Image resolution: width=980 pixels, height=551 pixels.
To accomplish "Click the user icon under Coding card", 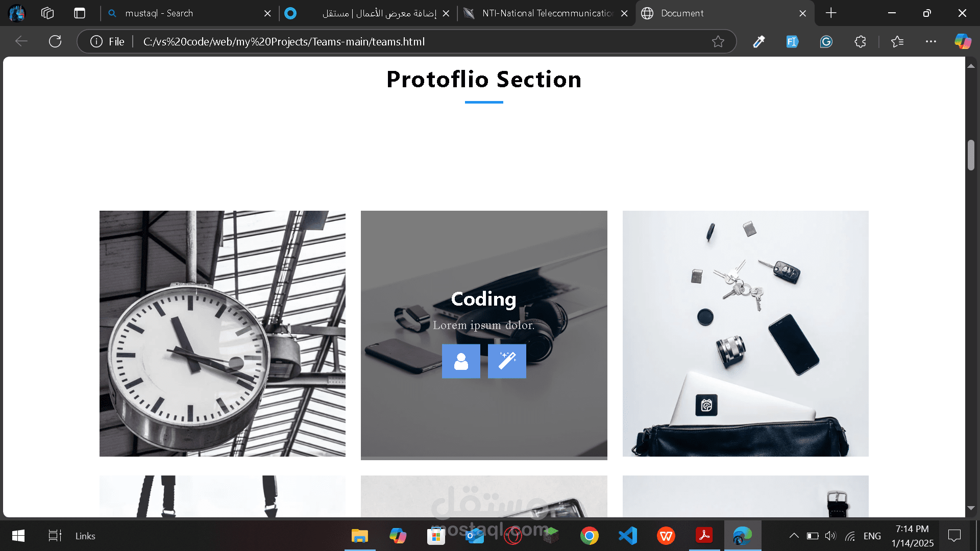I will [x=461, y=361].
